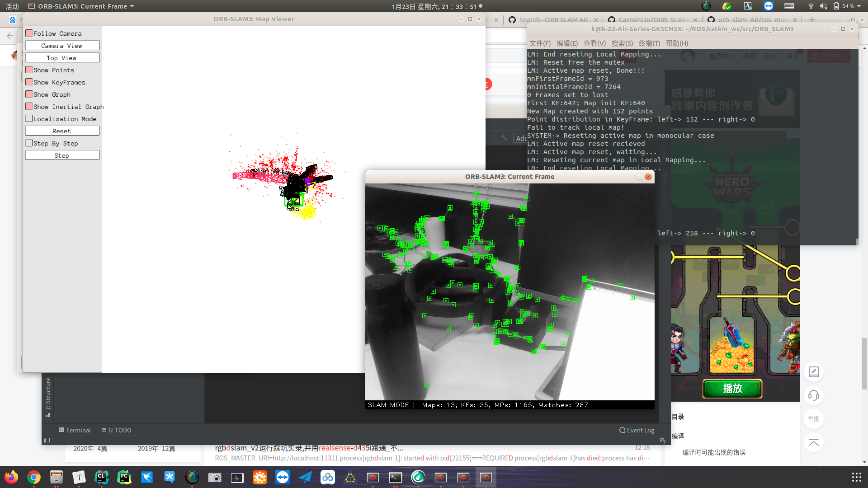Image resolution: width=868 pixels, height=488 pixels.
Task: Open the ORB-SLAM3 Current Frame top bar dropdown
Action: 132,6
